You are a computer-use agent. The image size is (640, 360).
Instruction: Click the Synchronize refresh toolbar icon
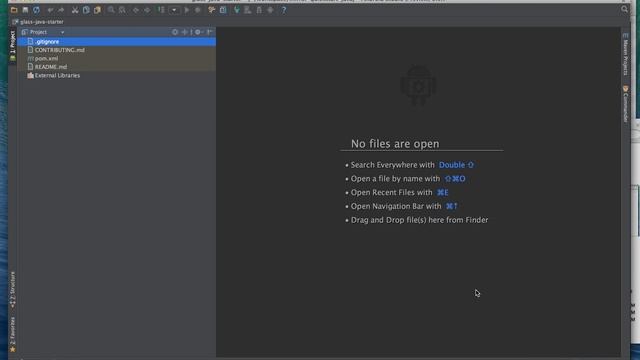point(36,10)
